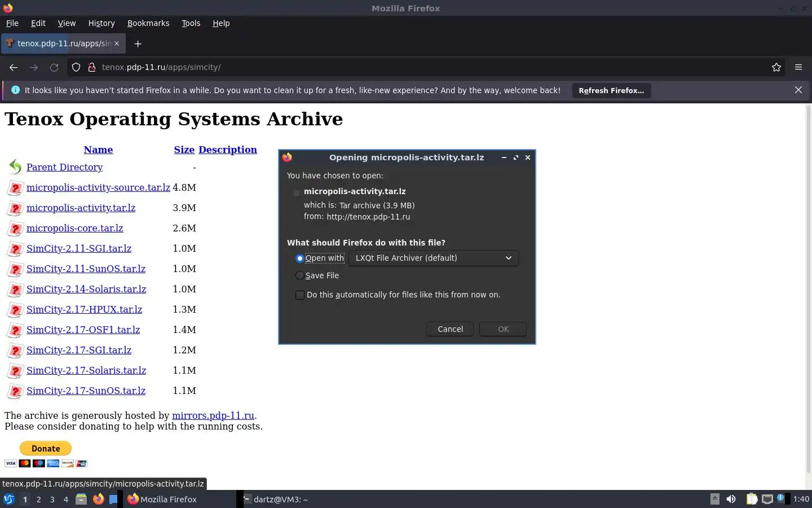The image size is (812, 508).
Task: Click the file icon beside SimCity-2.17-SunOS.tar.lz
Action: (x=15, y=391)
